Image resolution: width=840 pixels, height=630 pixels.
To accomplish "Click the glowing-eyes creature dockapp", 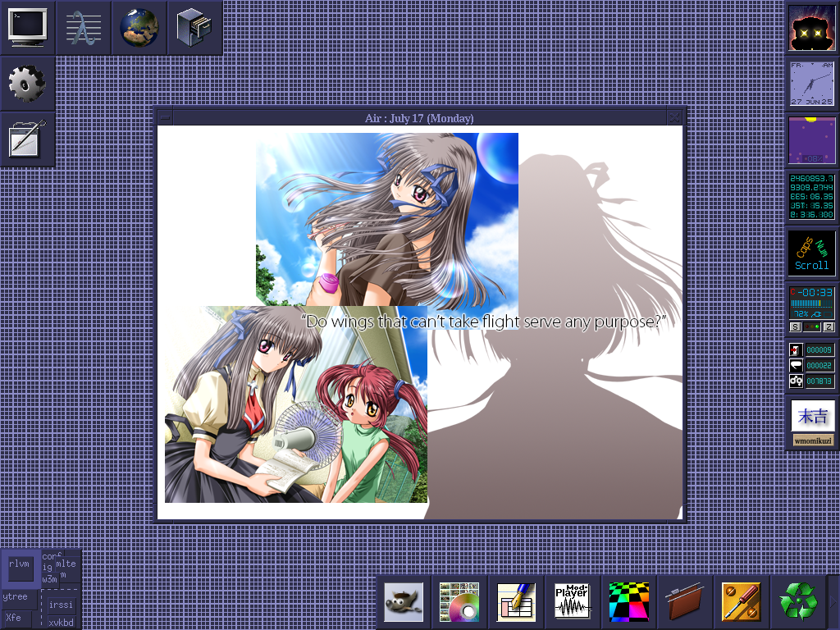I will click(811, 27).
